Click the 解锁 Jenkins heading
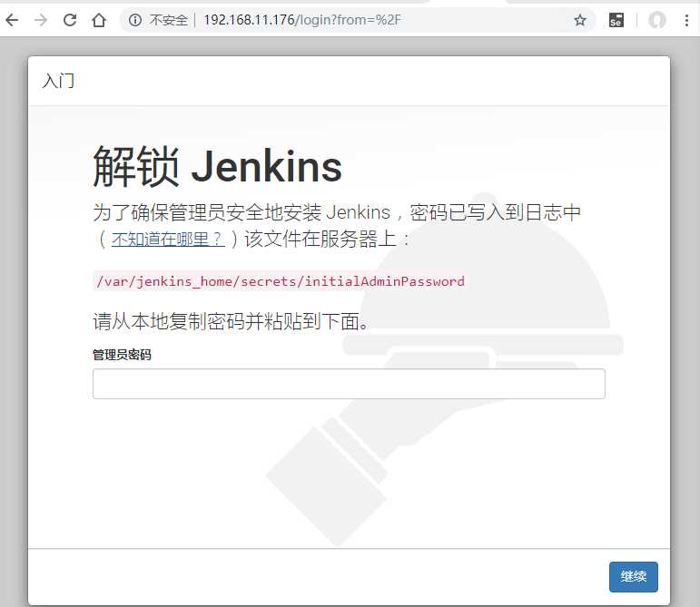The height and width of the screenshot is (607, 700). click(x=217, y=167)
